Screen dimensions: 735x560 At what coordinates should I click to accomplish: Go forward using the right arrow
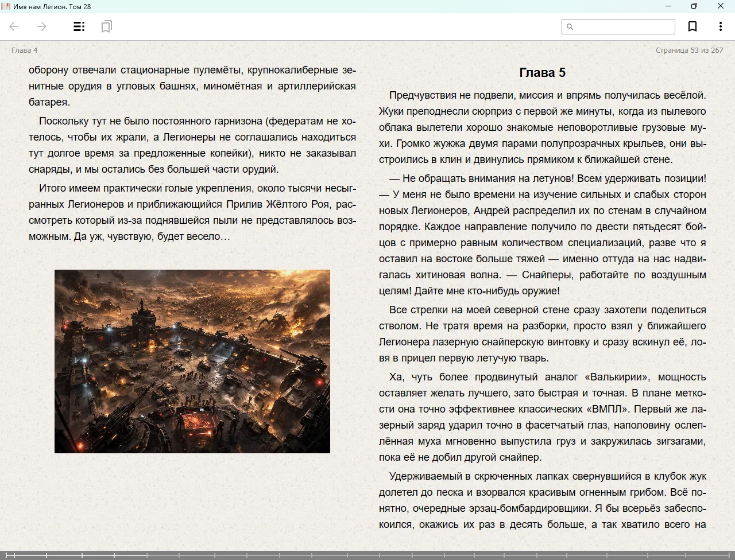tap(42, 26)
